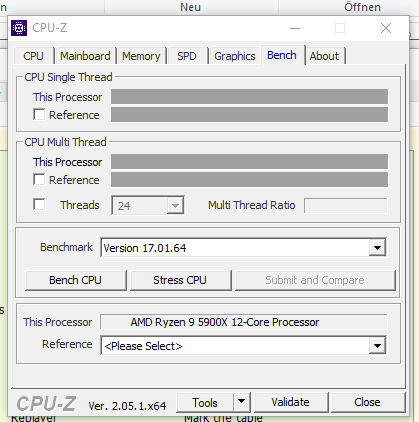Tick the Threads checkbox

point(39,204)
